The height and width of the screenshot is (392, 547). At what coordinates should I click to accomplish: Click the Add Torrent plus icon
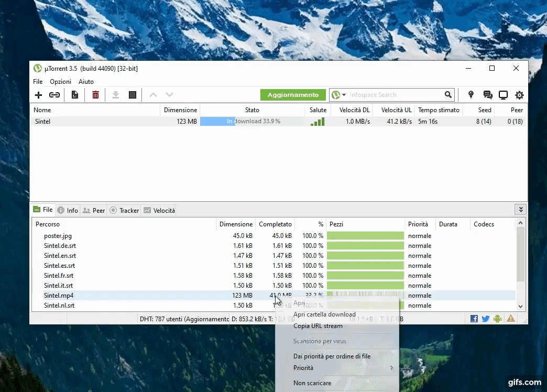click(x=38, y=95)
